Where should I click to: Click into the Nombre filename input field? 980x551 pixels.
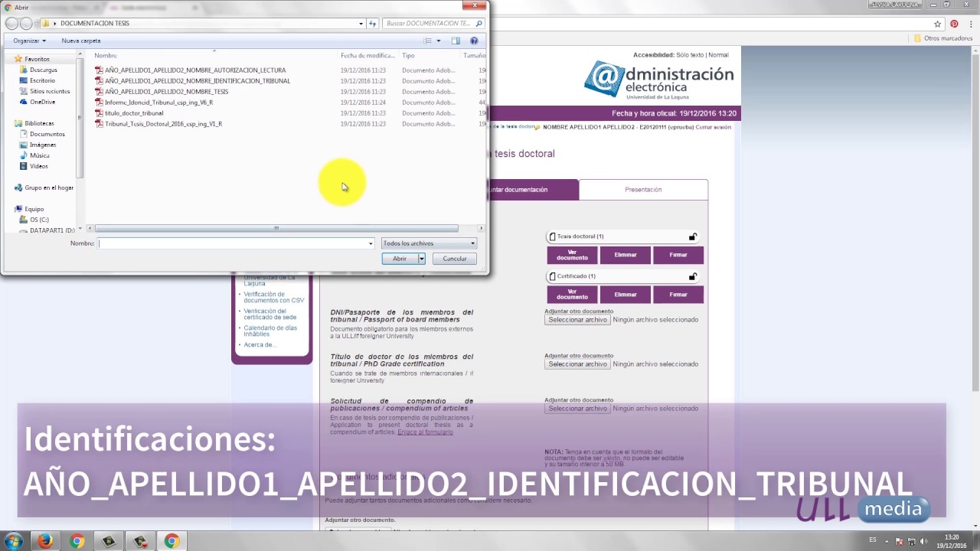[x=233, y=243]
